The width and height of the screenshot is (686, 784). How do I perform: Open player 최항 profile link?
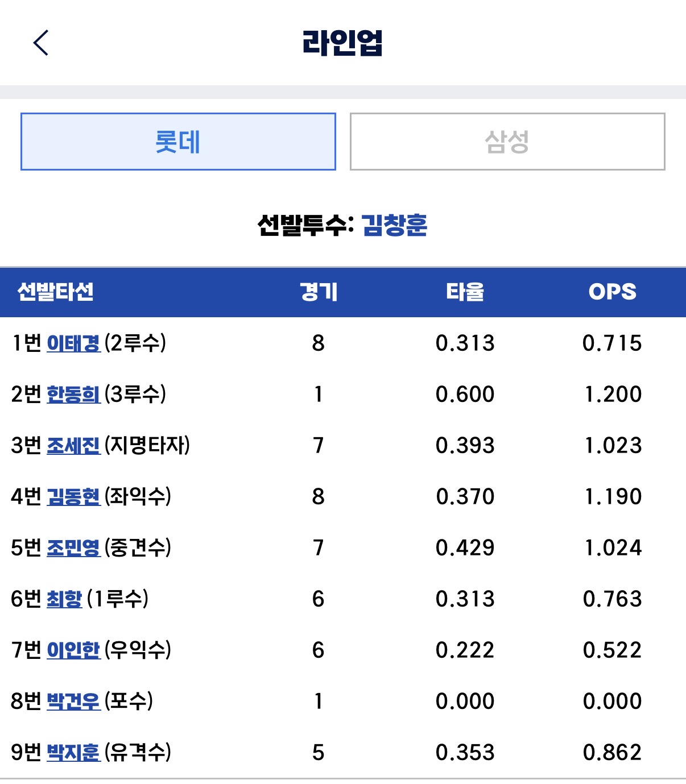pos(64,599)
